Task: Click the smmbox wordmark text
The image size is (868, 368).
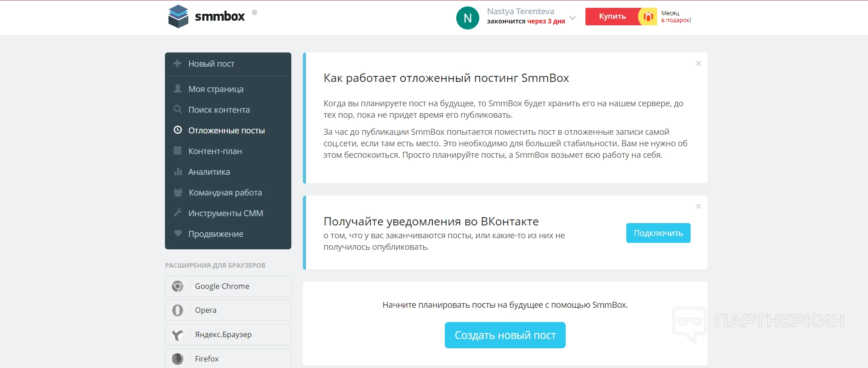Action: coord(220,17)
